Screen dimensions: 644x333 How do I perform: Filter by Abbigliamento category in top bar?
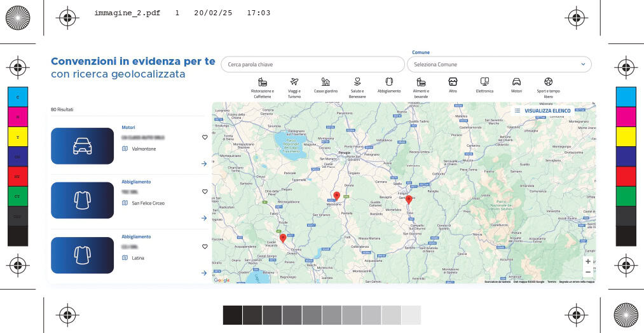pyautogui.click(x=389, y=82)
